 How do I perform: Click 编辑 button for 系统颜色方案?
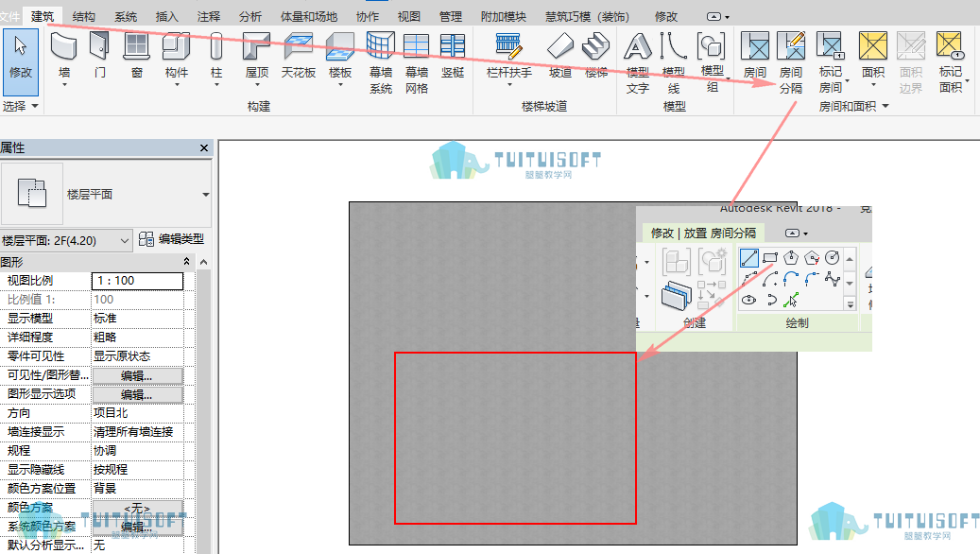(137, 528)
